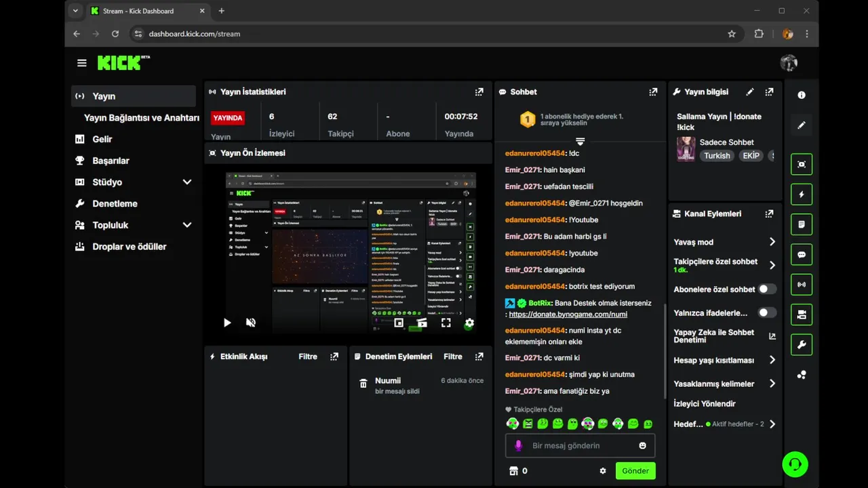Pop out the Yayın bilgisi panel

769,91
